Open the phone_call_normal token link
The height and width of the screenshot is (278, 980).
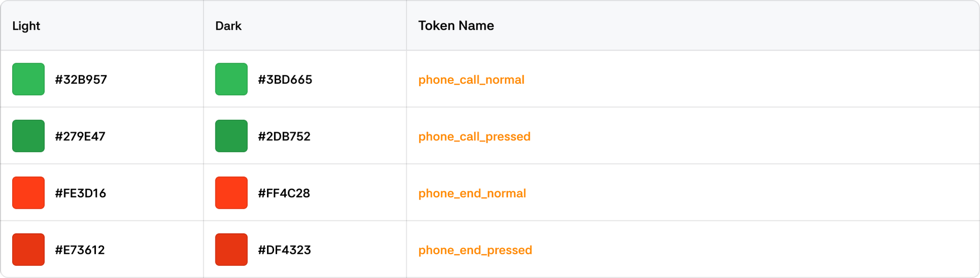(x=471, y=80)
